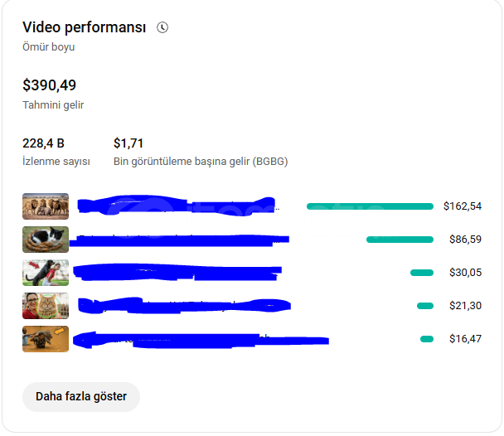Click the $390,49 estimated revenue figure
The image size is (504, 436).
pos(49,85)
